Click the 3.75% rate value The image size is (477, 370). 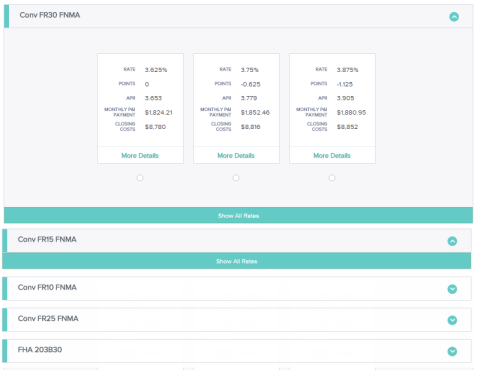tap(250, 70)
